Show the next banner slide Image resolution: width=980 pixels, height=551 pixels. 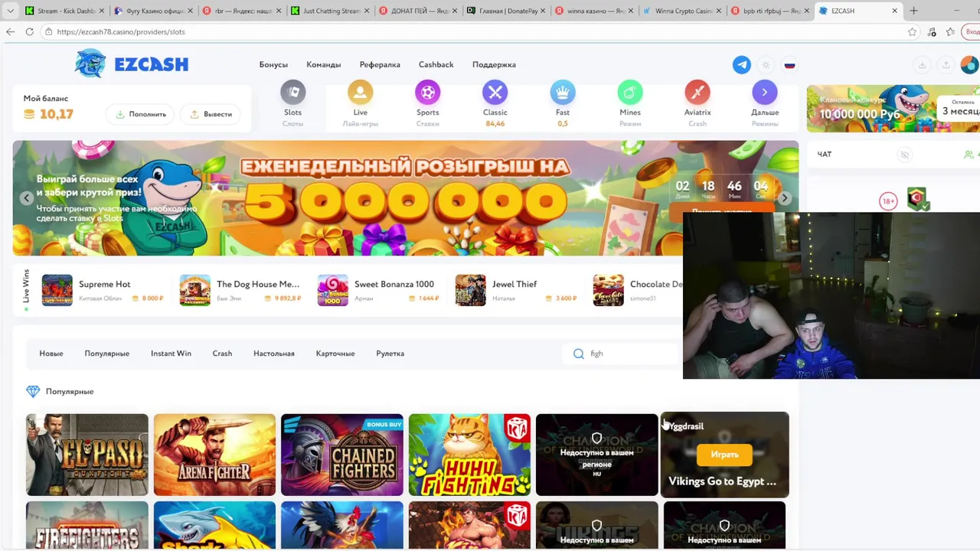[784, 198]
